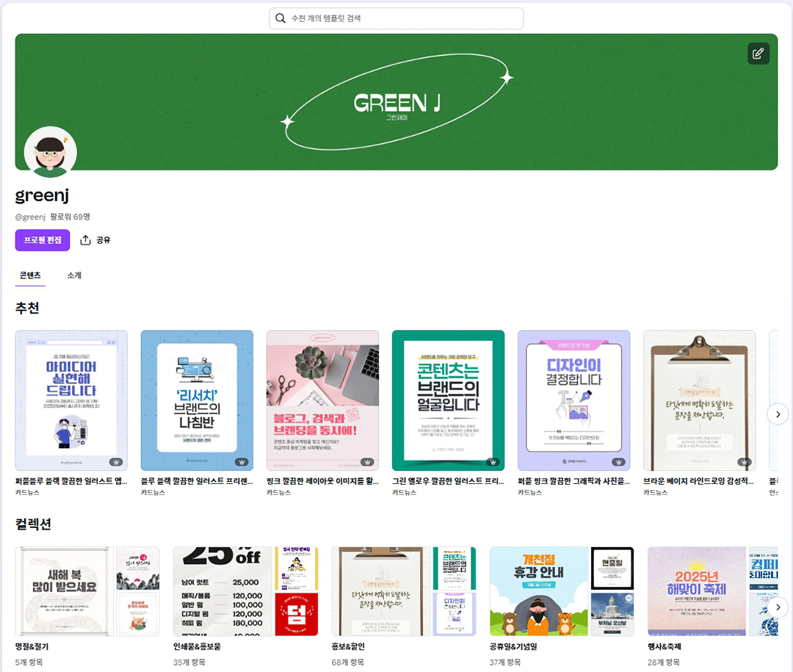Open the 개천절 휴강 안내 collection cover
The image size is (793, 672).
pyautogui.click(x=539, y=591)
